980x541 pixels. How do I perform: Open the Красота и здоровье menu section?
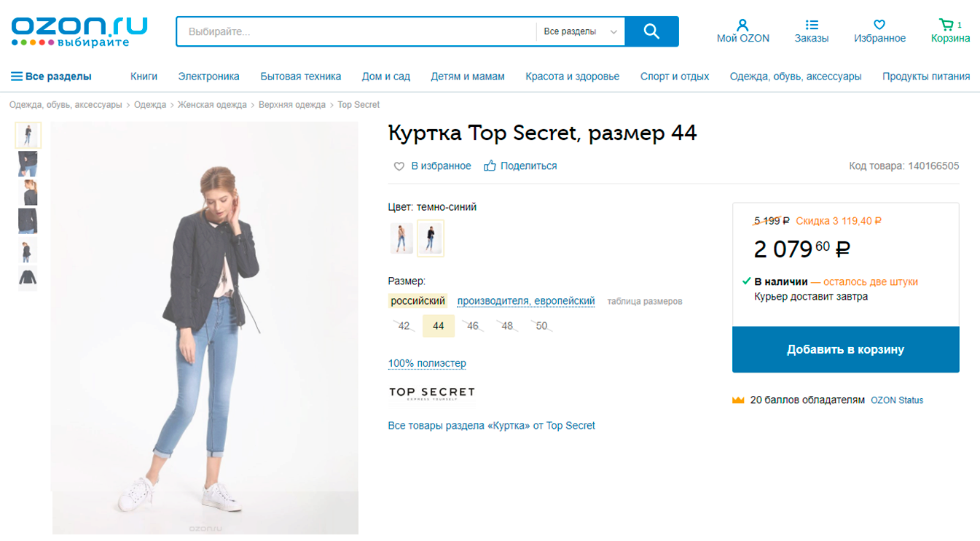tap(572, 77)
